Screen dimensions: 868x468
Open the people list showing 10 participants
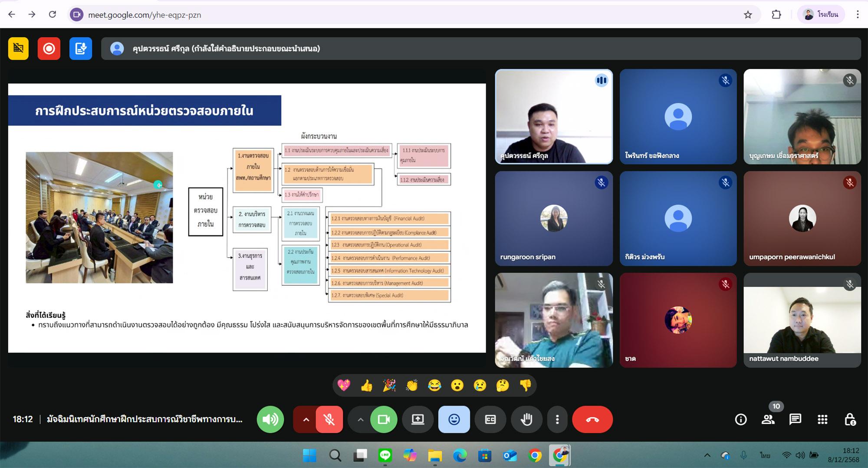[768, 419]
